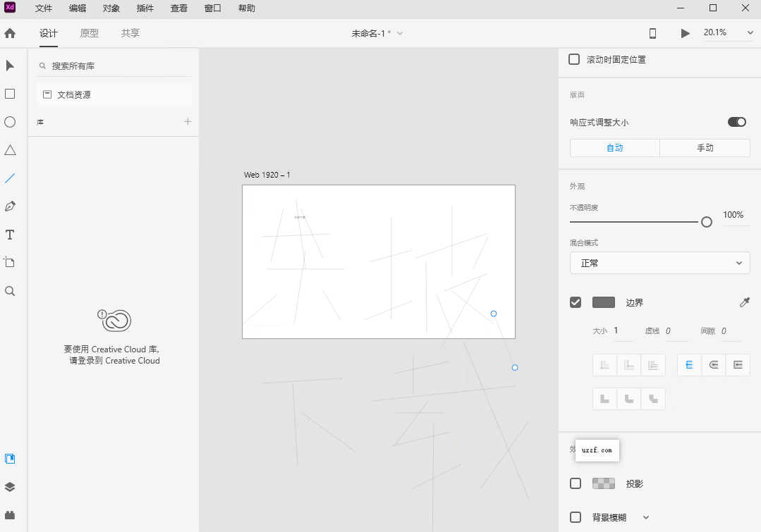761x532 pixels.
Task: Open the 文件 menu
Action: tap(43, 8)
